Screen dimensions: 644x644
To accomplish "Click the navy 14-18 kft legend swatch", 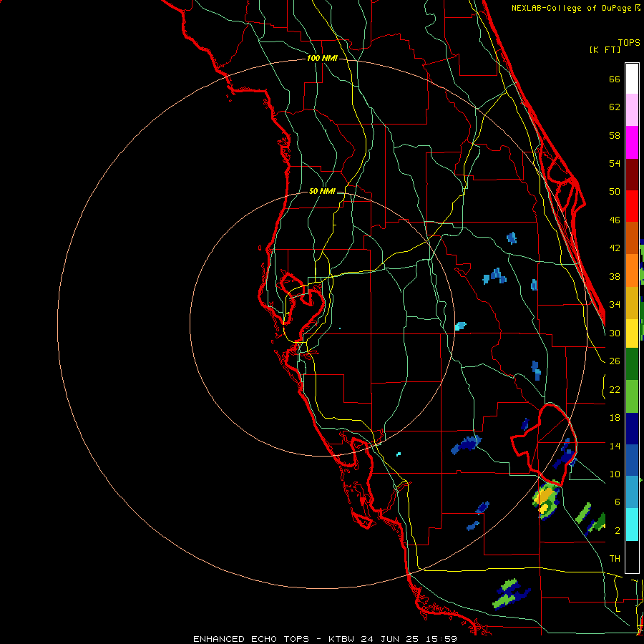I will 632,428.
